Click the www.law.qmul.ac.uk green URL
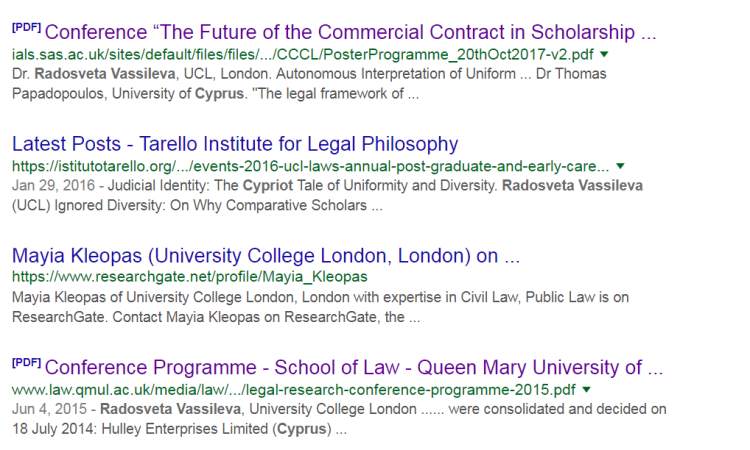 coord(293,389)
